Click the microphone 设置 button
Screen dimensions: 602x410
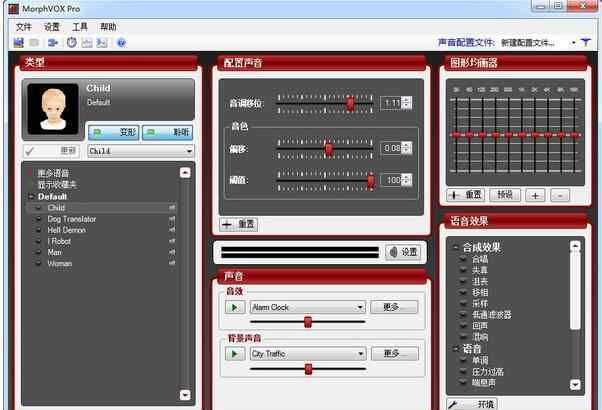[x=403, y=252]
